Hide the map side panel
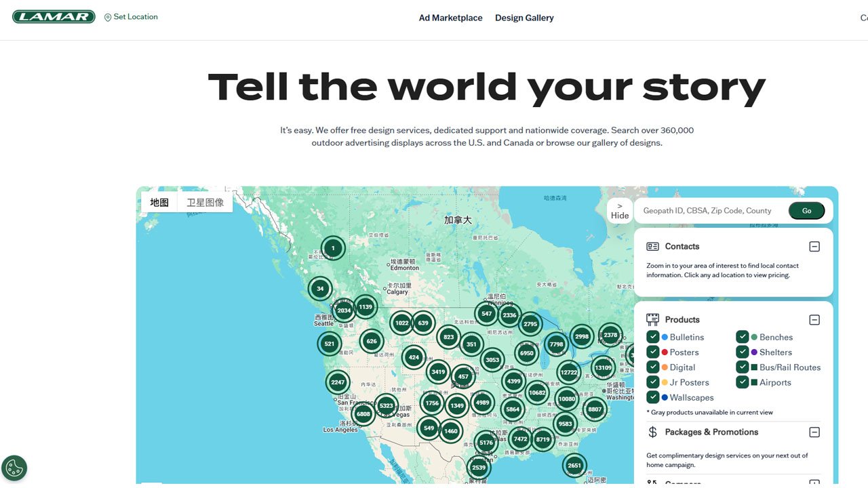The image size is (868, 488). [x=620, y=211]
